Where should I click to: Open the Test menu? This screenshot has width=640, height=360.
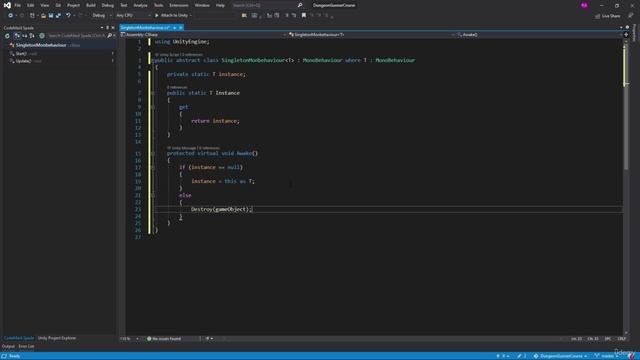[124, 5]
